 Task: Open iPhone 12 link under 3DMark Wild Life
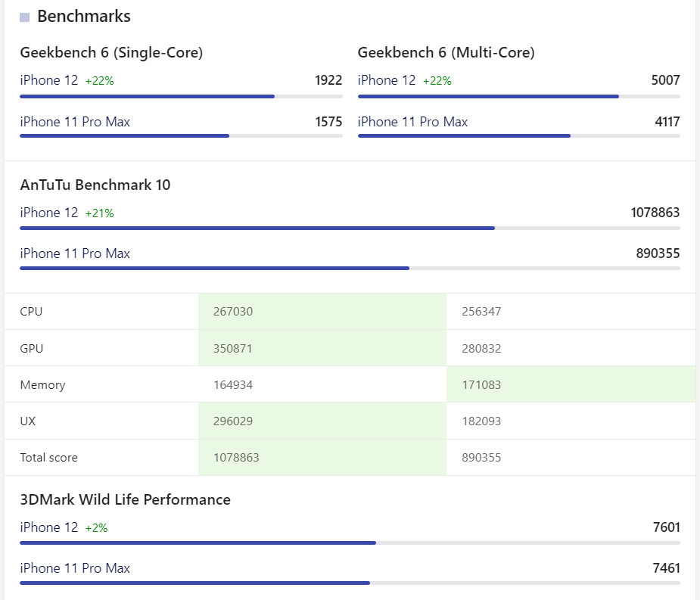click(49, 527)
